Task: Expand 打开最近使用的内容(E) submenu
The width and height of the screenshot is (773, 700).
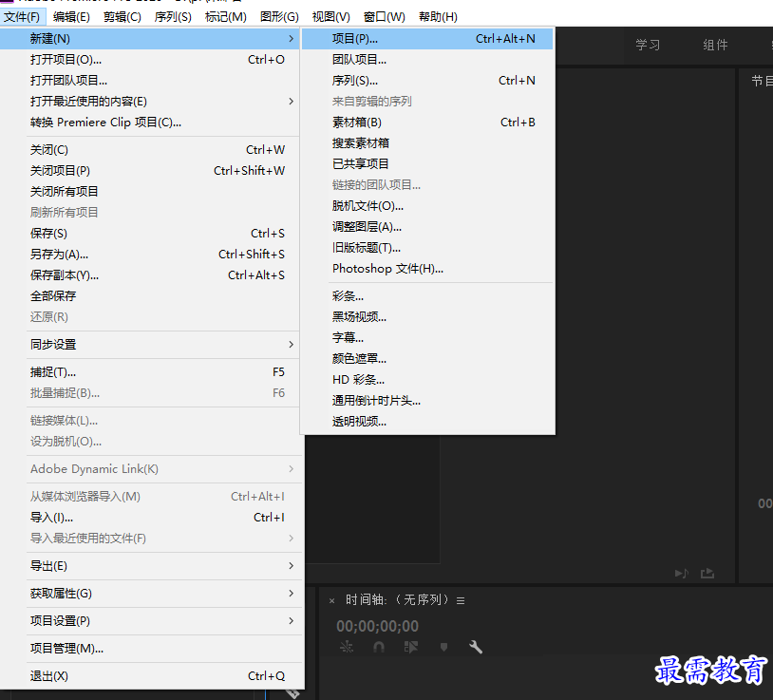Action: 150,101
